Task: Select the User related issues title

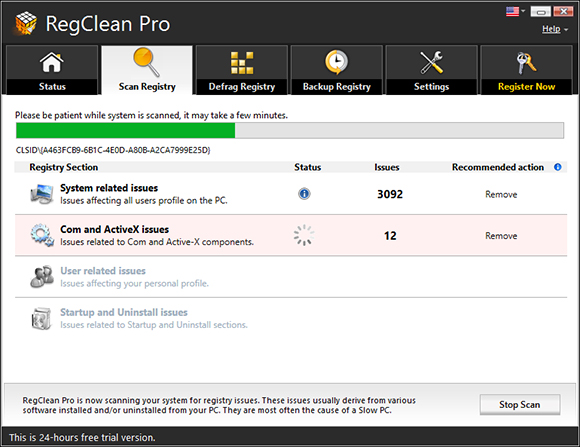Action: pos(103,271)
